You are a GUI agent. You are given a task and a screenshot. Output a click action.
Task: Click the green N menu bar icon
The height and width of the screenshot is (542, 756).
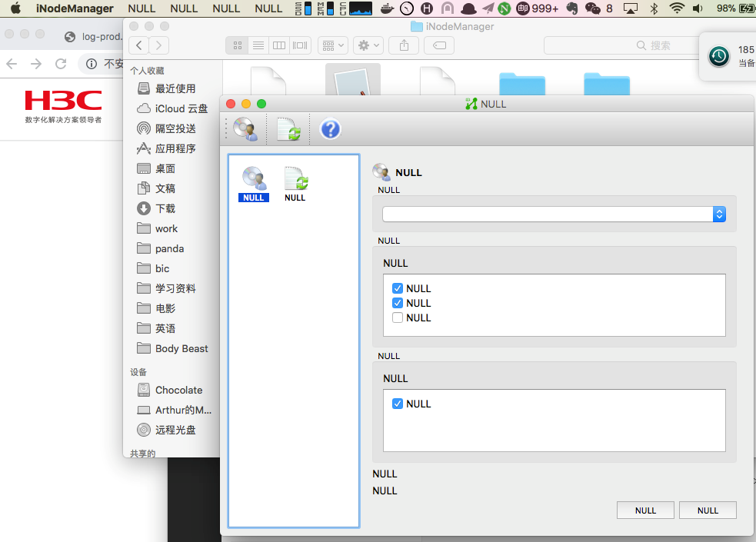505,8
